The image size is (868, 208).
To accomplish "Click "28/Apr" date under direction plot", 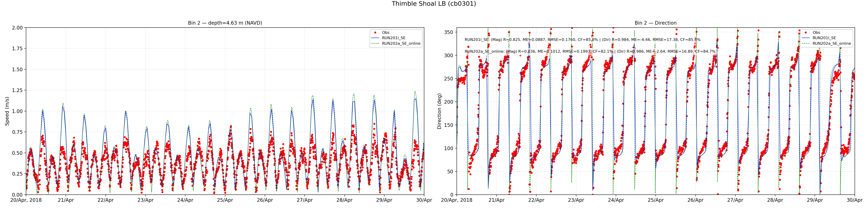I will pos(775,200).
